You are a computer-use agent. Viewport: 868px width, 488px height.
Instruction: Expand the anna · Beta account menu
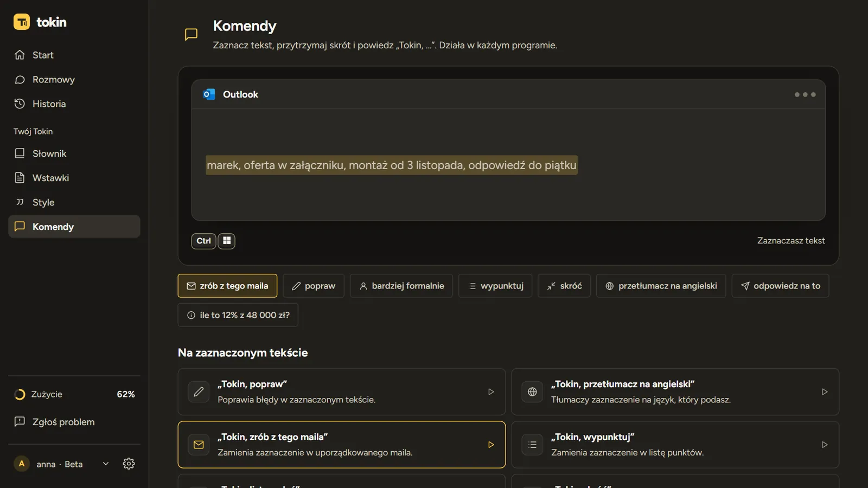coord(106,464)
